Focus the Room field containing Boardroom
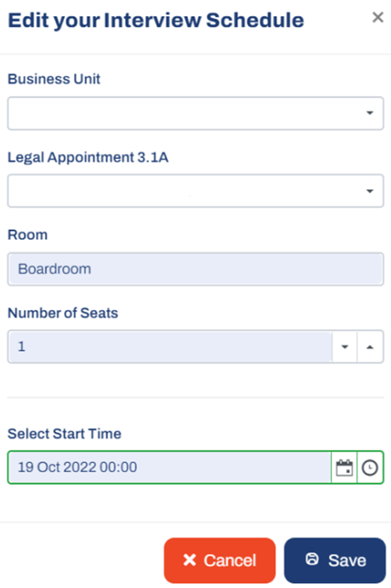The image size is (391, 588). [x=195, y=269]
